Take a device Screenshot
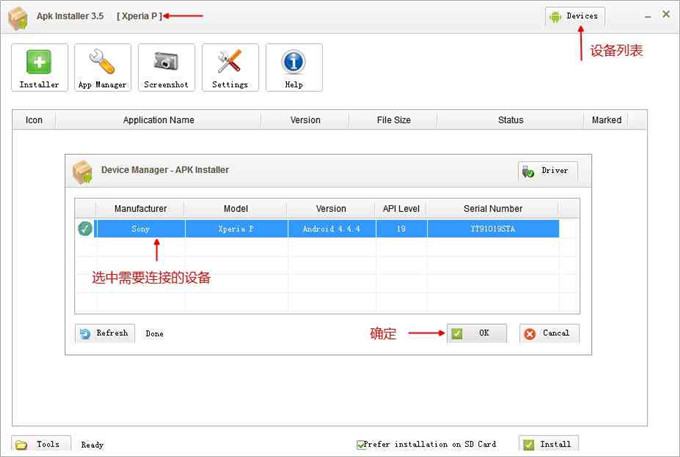The height and width of the screenshot is (457, 680). coord(166,67)
